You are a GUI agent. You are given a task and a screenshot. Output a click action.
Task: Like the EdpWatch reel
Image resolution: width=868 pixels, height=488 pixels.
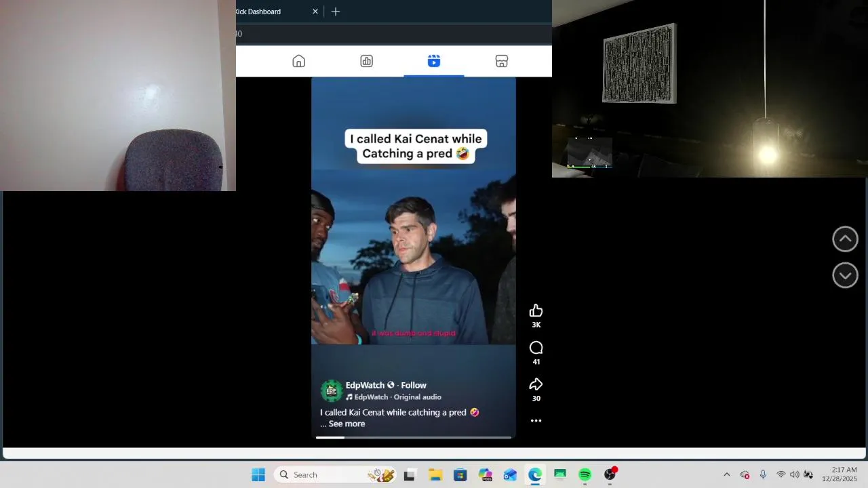click(x=536, y=310)
